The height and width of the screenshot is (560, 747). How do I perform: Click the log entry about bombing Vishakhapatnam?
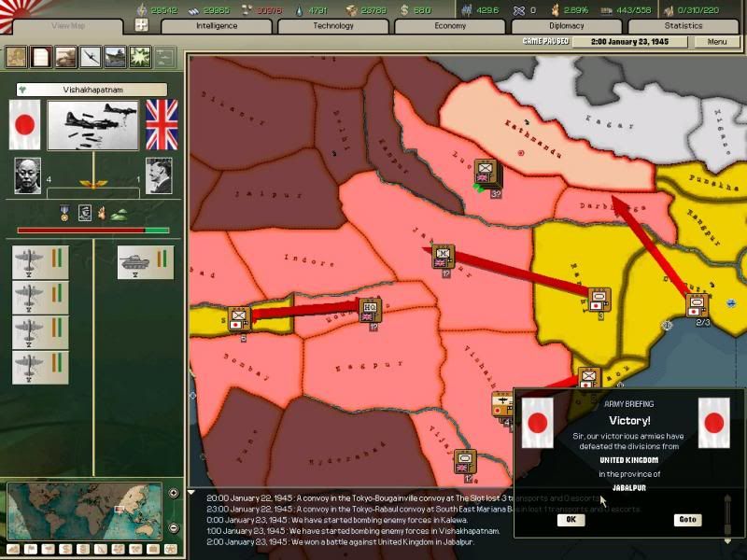click(x=353, y=531)
